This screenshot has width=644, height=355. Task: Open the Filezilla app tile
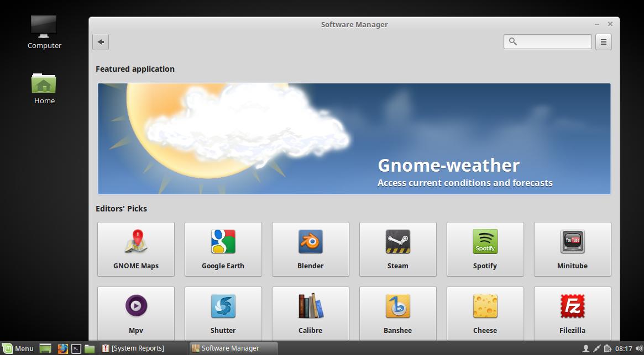[x=573, y=314]
